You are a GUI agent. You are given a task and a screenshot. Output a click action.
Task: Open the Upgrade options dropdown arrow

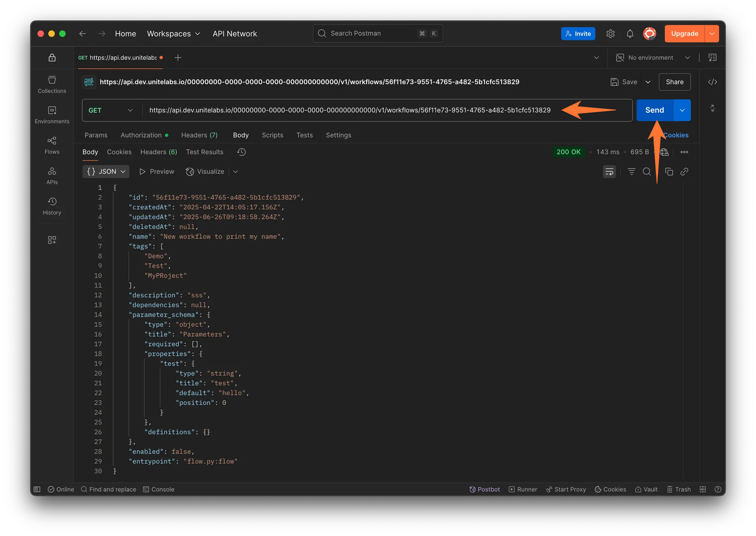(712, 34)
